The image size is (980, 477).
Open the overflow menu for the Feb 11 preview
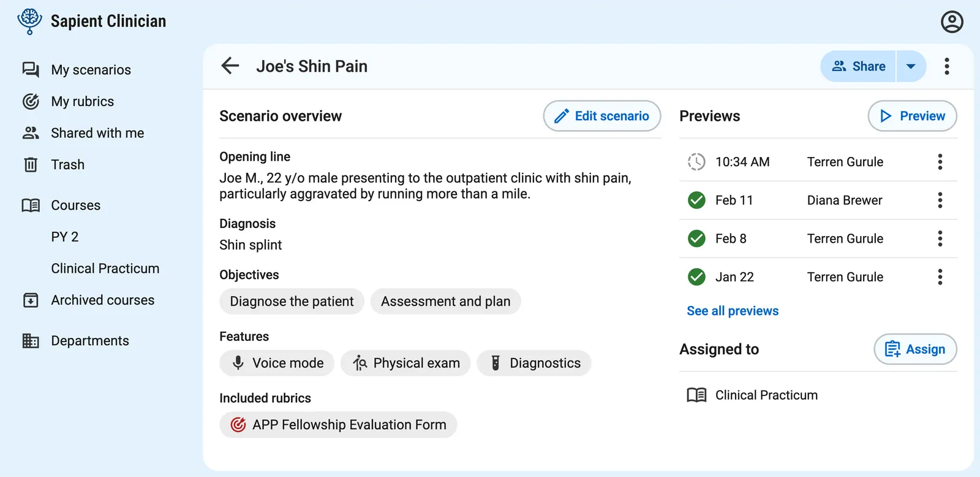click(940, 200)
